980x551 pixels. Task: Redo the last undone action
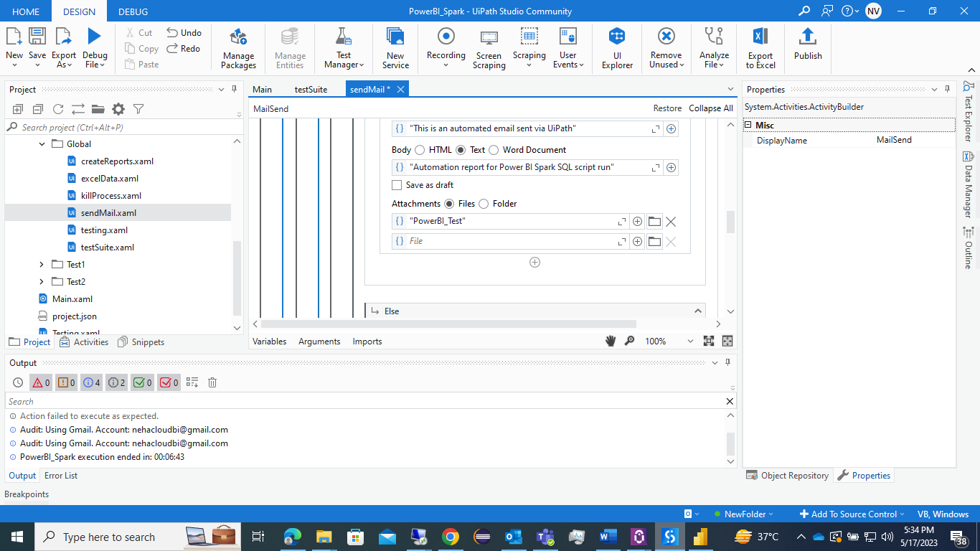click(x=184, y=48)
